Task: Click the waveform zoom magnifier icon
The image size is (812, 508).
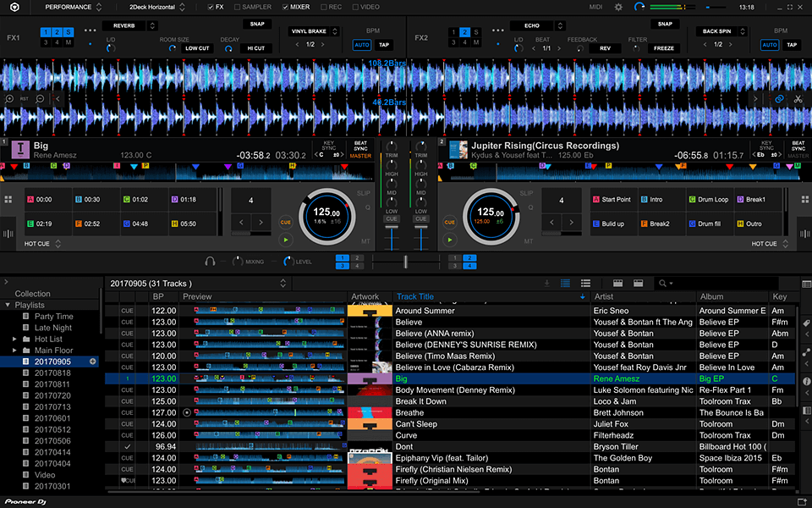Action: coord(9,99)
